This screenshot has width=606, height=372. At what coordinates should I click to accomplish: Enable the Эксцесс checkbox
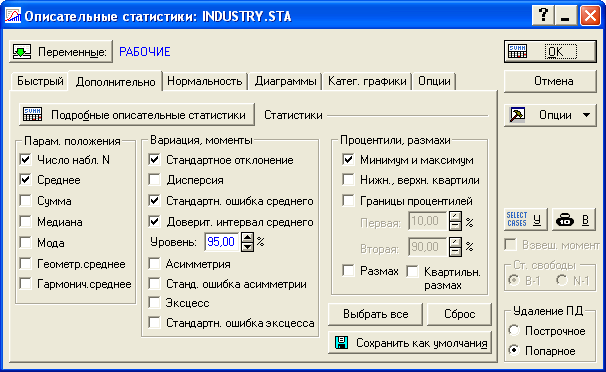pyautogui.click(x=155, y=302)
